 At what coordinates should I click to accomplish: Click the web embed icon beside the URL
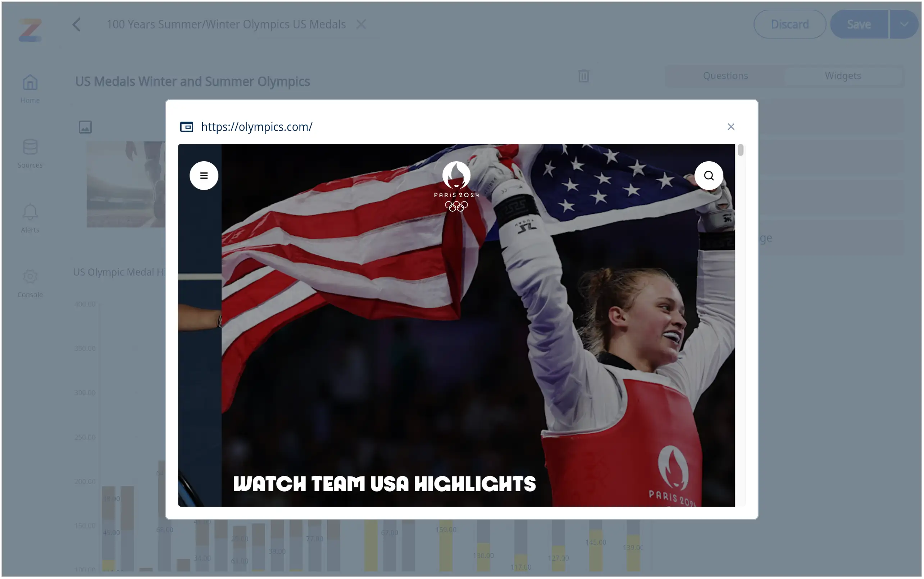coord(186,126)
